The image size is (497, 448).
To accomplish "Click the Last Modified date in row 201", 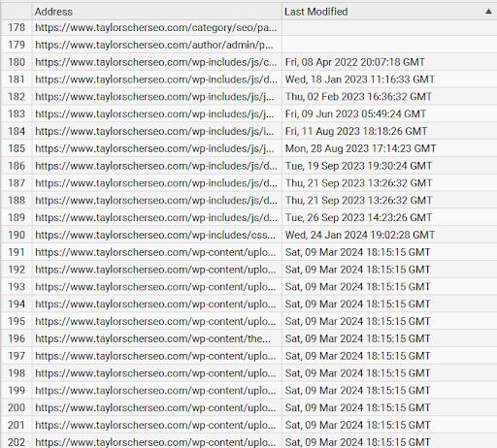I will click(x=357, y=425).
